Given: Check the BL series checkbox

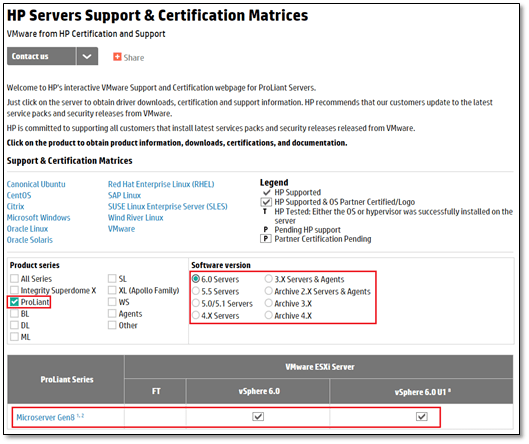Looking at the screenshot, I should 14,314.
